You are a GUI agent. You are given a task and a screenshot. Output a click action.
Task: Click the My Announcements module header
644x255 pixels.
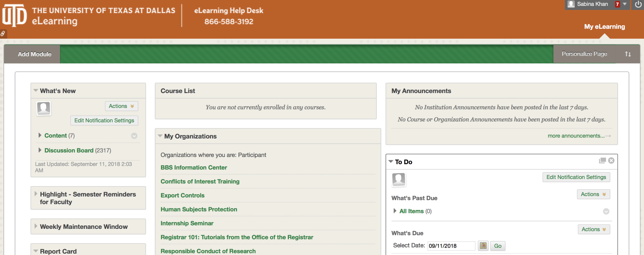(502, 91)
